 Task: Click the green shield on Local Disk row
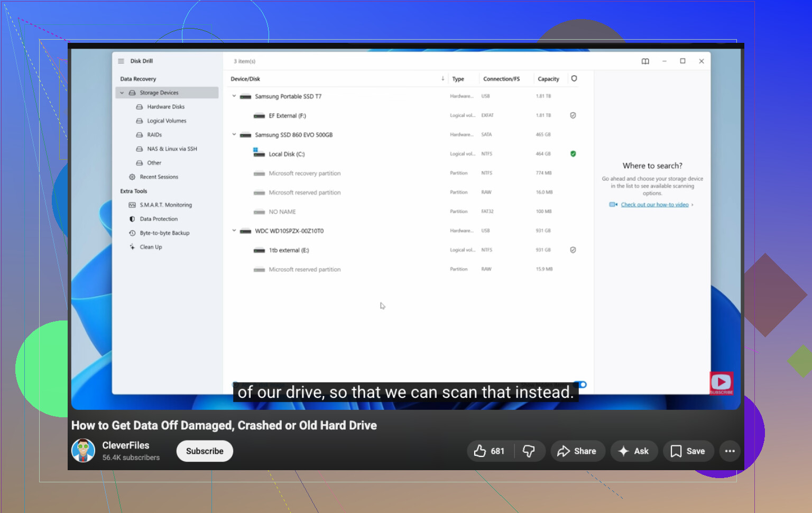coord(573,154)
